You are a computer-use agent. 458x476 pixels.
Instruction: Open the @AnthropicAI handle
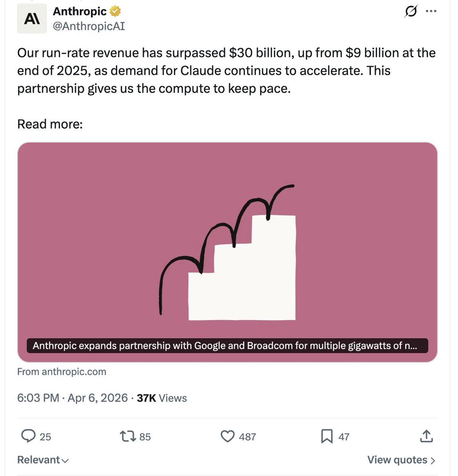click(89, 26)
